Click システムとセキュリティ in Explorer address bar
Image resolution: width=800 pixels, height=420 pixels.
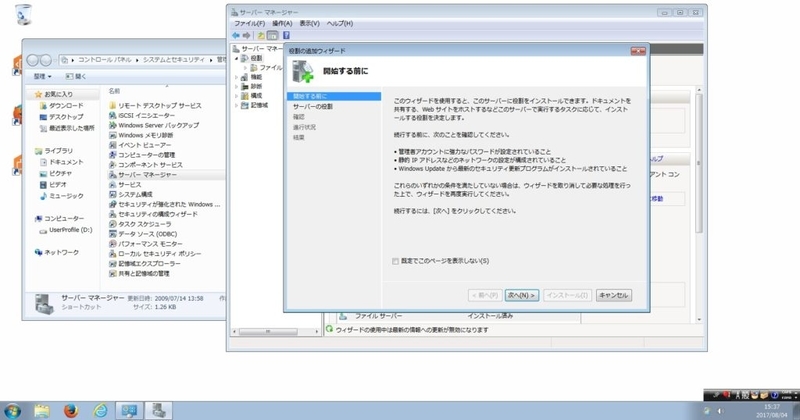pos(173,60)
